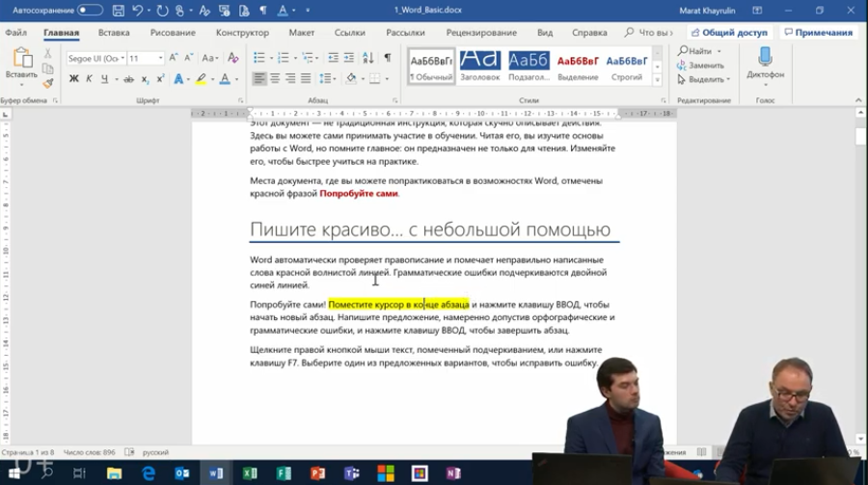
Task: Apply the Заголовок style
Action: tap(480, 66)
